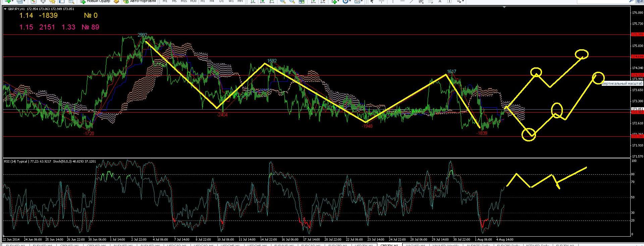Select the text label 'A' tool

point(440,1)
